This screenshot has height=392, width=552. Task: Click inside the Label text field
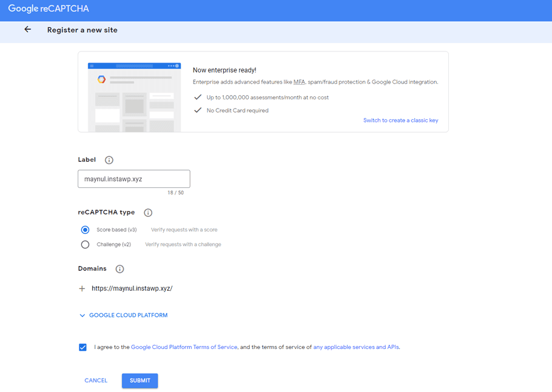tap(133, 179)
